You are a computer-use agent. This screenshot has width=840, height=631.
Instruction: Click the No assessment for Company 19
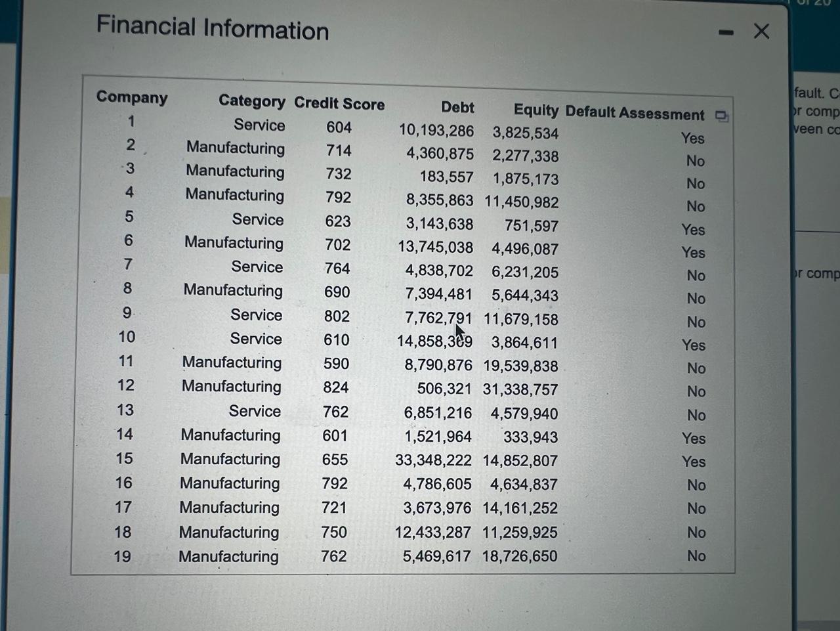(696, 556)
